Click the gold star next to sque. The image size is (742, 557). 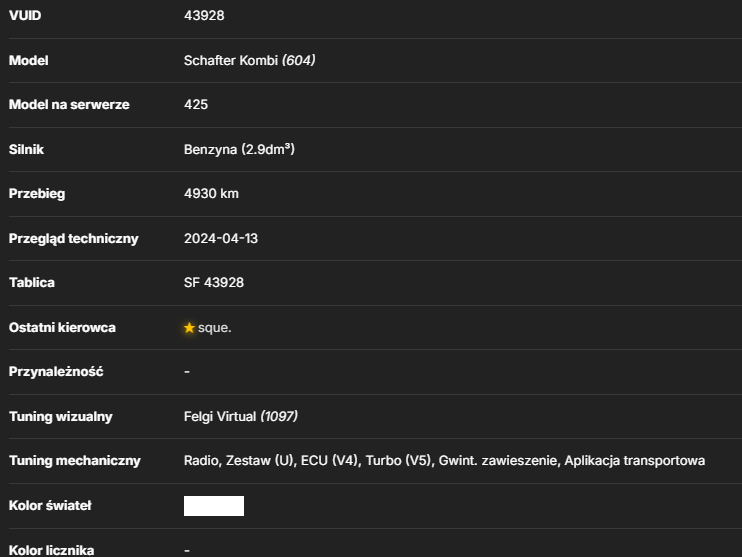tap(189, 327)
